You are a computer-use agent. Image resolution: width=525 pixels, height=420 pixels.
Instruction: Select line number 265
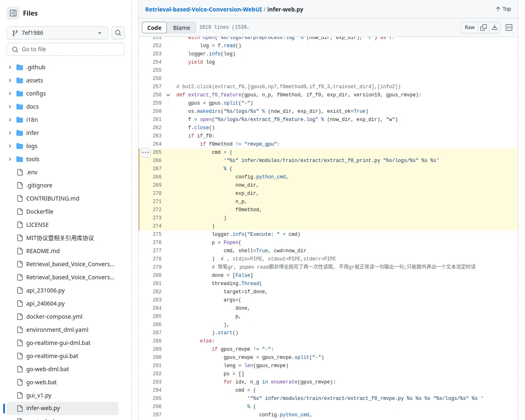click(157, 152)
